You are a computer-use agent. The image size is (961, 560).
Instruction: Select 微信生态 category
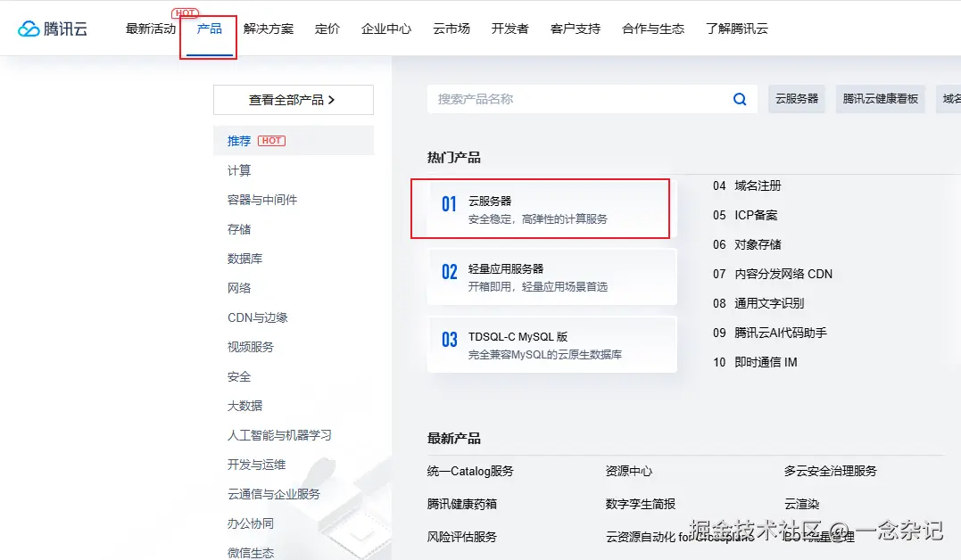[251, 553]
